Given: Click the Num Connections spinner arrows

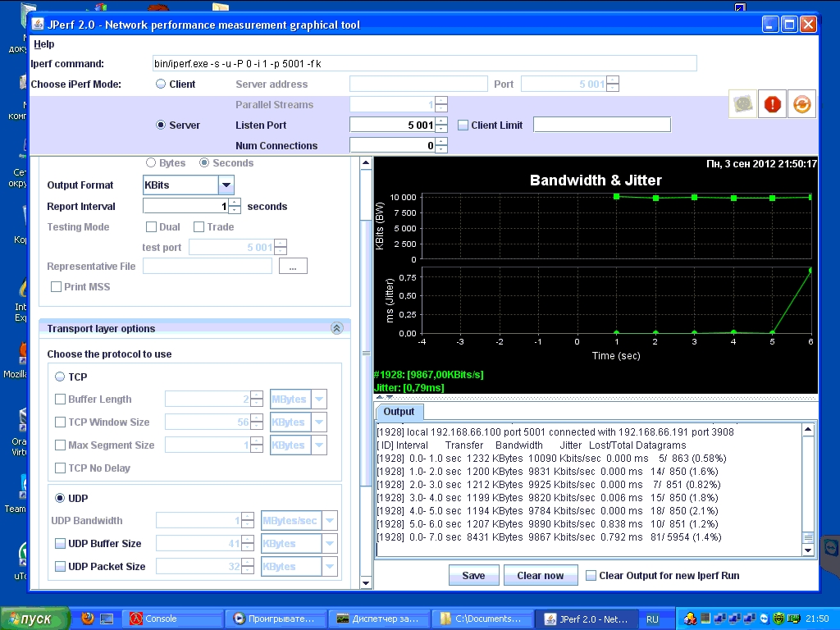Looking at the screenshot, I should pos(441,145).
